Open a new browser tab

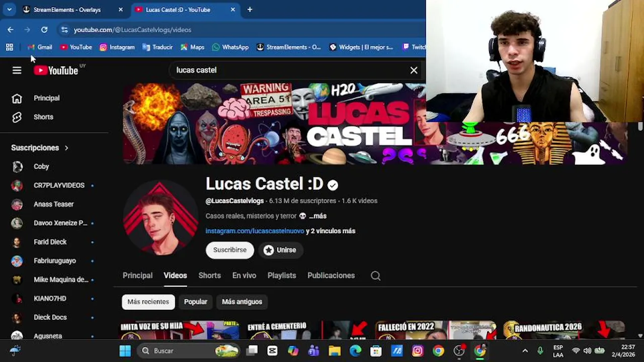250,10
